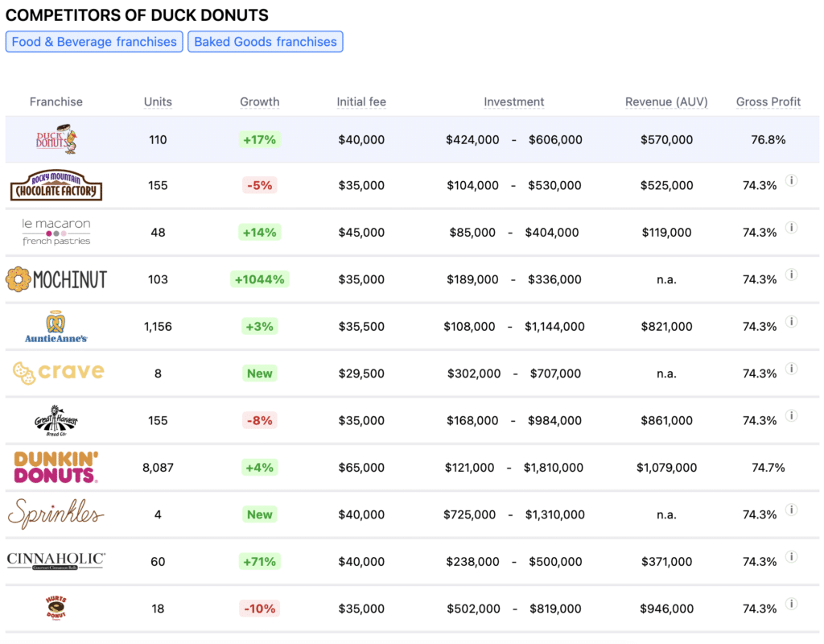
Task: Show gross profit info for Crave
Action: [x=792, y=369]
